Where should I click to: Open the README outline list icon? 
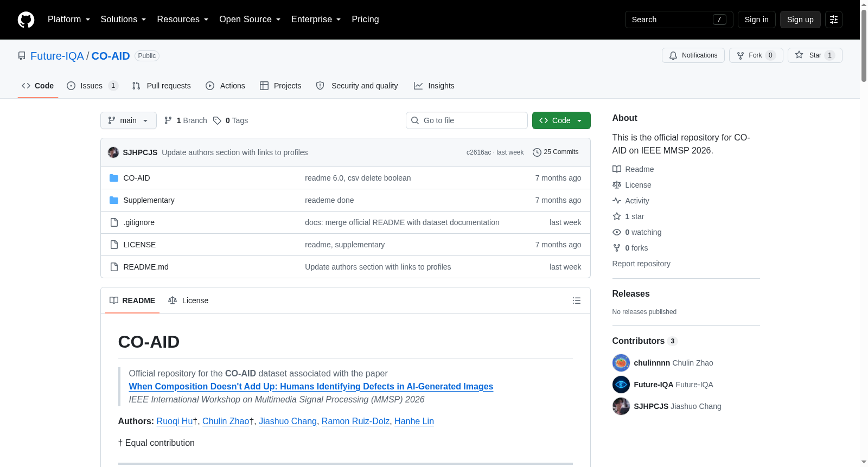[x=577, y=300]
